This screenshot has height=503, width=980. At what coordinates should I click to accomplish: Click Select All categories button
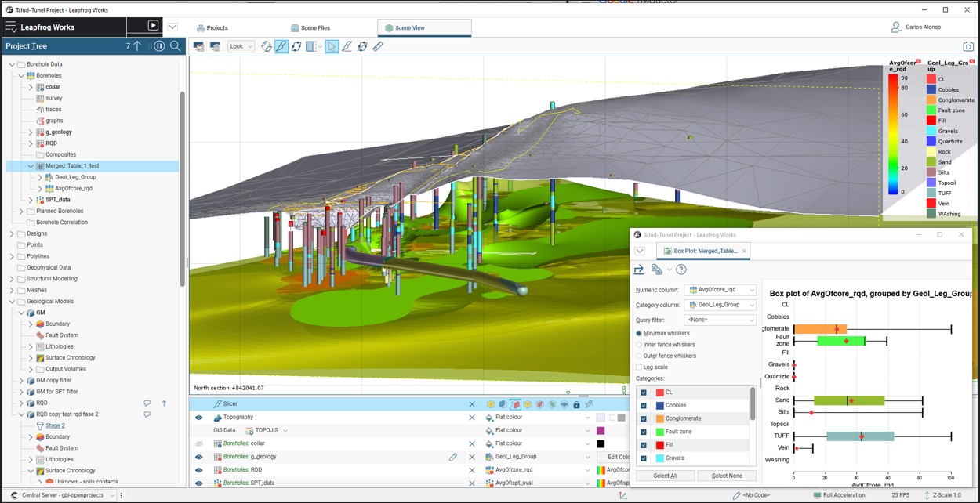665,476
